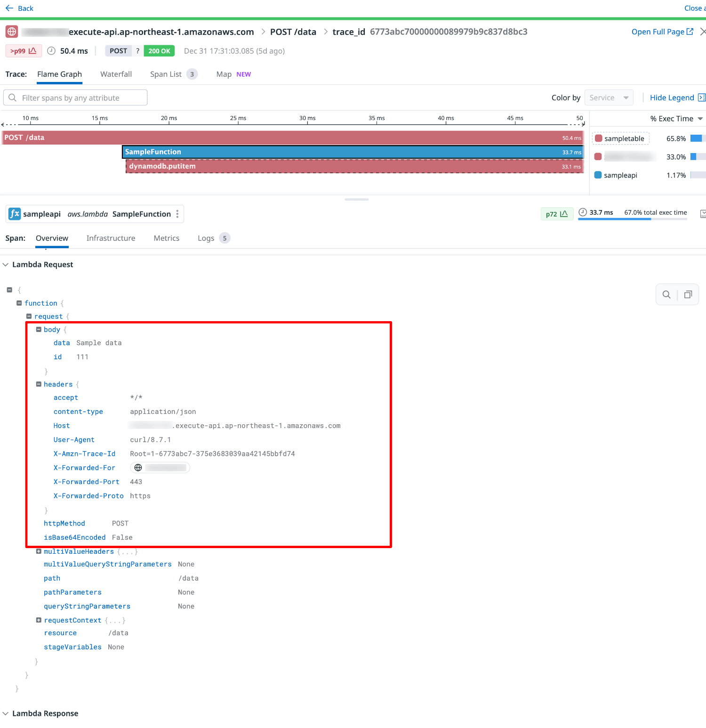
Task: Open the three-dot menu beside SampleFunction
Action: point(177,214)
